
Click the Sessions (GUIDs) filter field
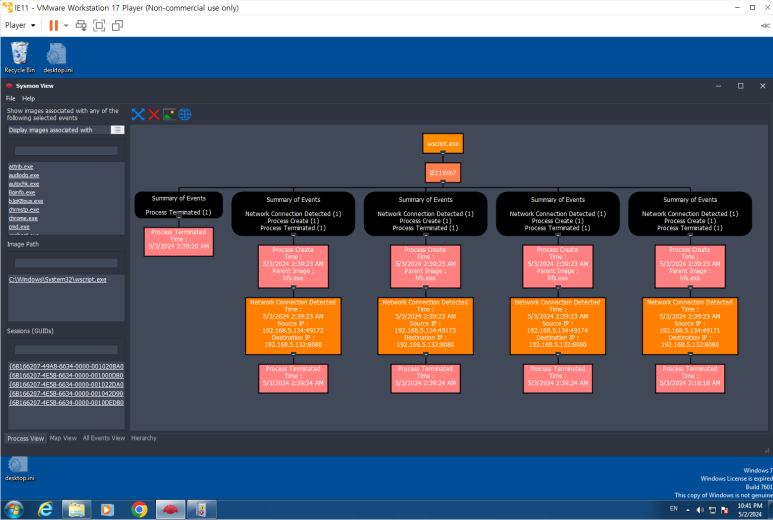(x=66, y=349)
